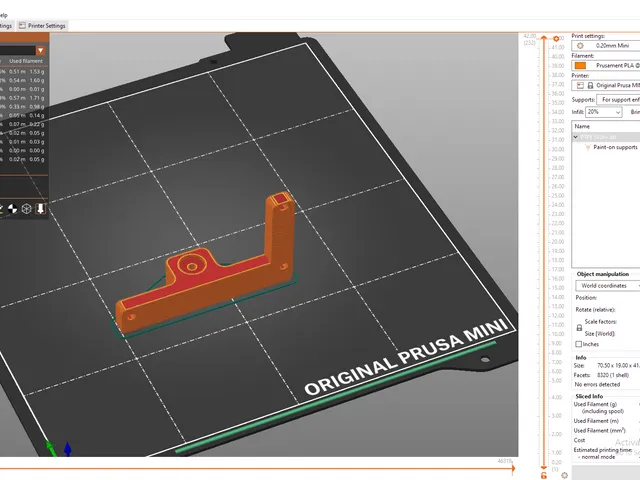The width and height of the screenshot is (640, 480).
Task: Toggle the scale factors lock icon
Action: [x=579, y=327]
